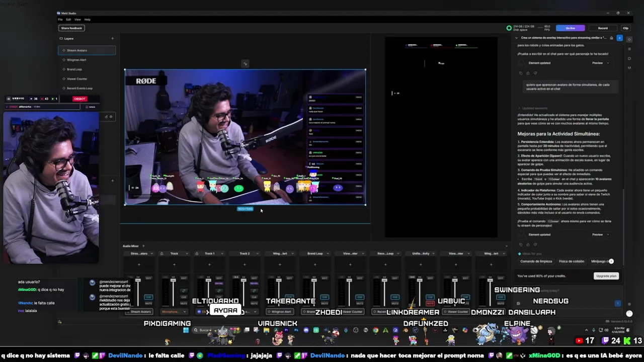Screen dimensions: 644x362
Task: Open the audio levels icon in right sidebar
Action: pos(629,67)
